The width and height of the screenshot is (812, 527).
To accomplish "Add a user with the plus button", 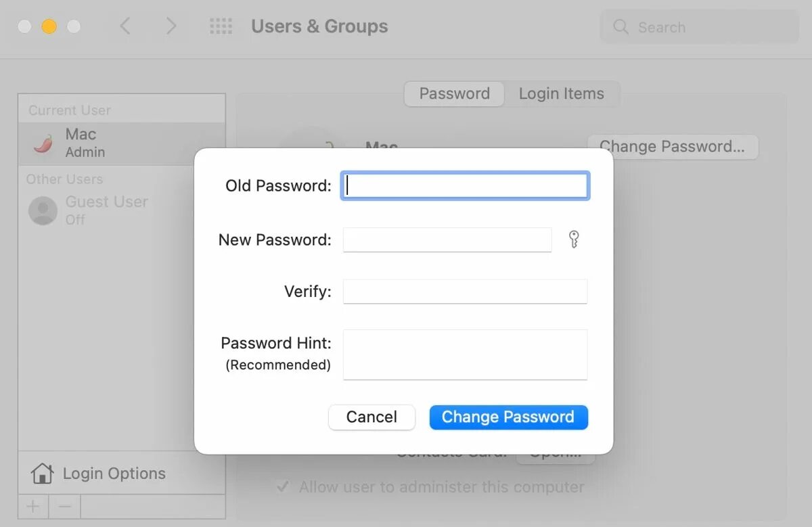I will (32, 506).
